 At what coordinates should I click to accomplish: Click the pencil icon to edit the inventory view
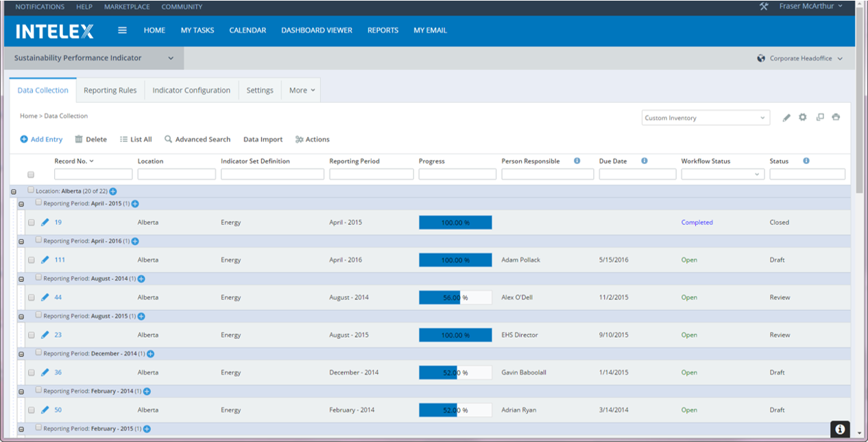tap(786, 117)
